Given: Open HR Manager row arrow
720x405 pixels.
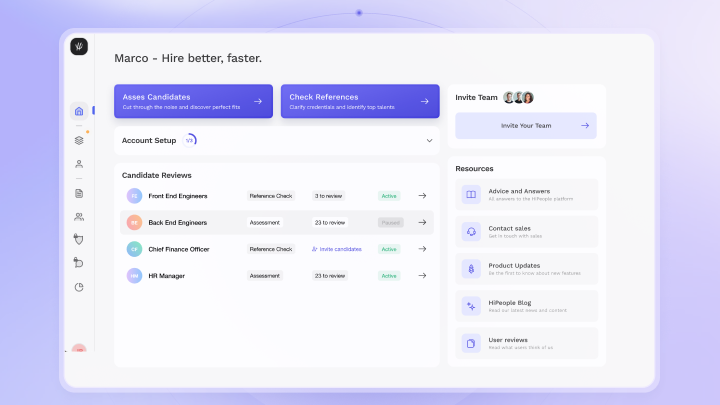Looking at the screenshot, I should pos(422,275).
